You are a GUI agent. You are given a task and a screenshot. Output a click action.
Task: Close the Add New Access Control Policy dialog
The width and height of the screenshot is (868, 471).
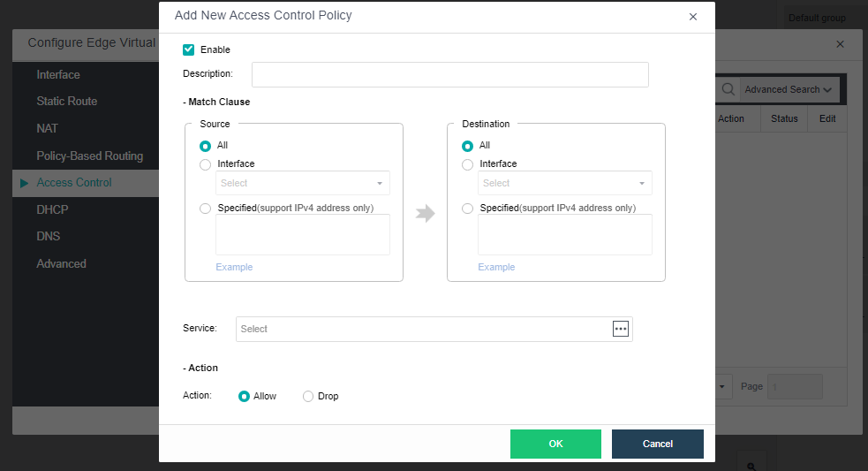tap(692, 17)
